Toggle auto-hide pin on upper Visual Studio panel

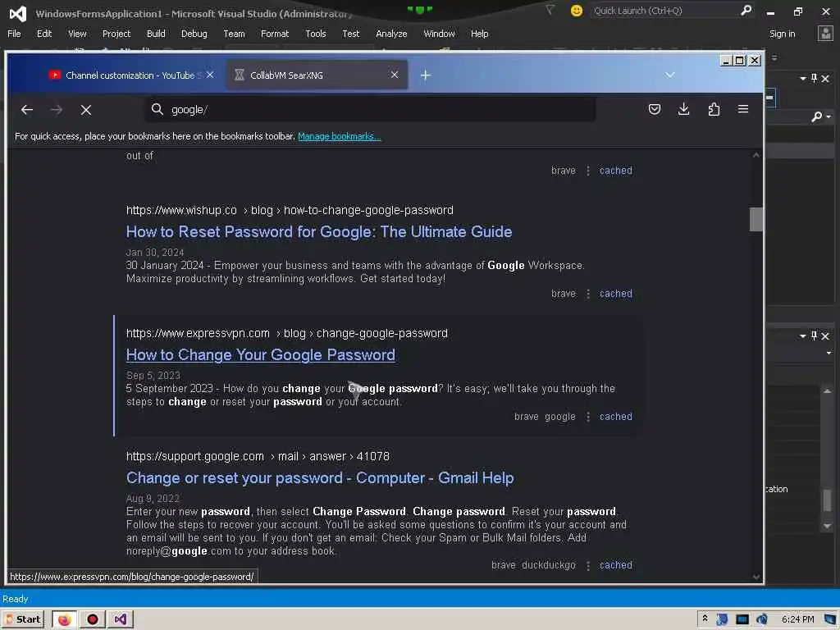tap(814, 79)
